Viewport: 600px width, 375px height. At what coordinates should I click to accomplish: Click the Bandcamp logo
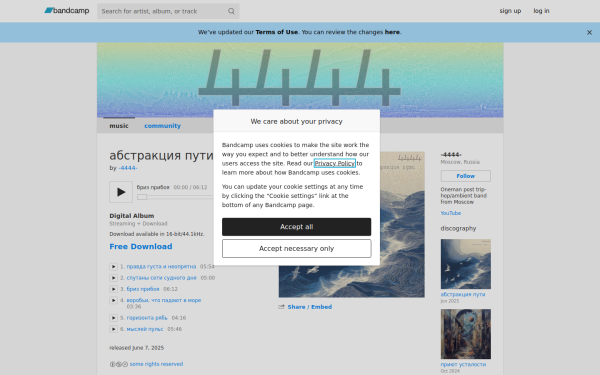click(x=67, y=11)
